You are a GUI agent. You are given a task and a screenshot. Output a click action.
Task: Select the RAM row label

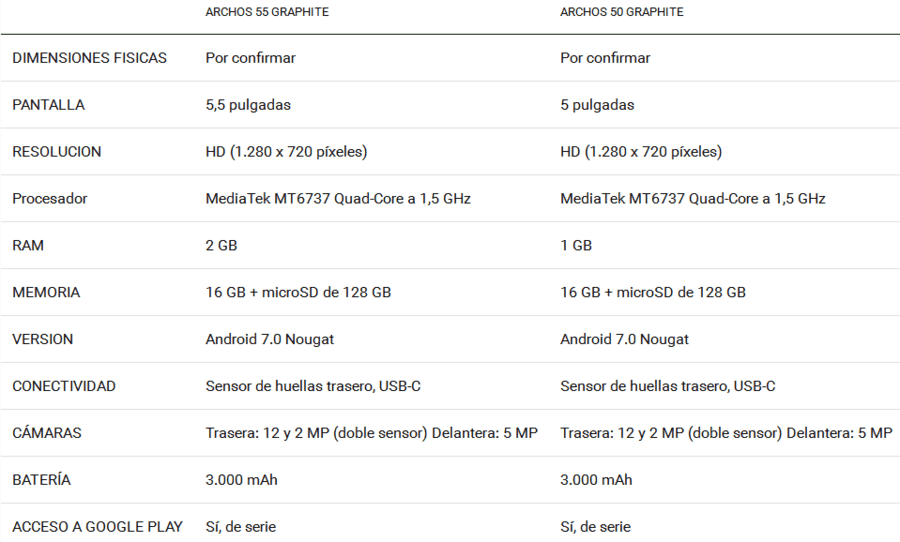[x=28, y=246]
